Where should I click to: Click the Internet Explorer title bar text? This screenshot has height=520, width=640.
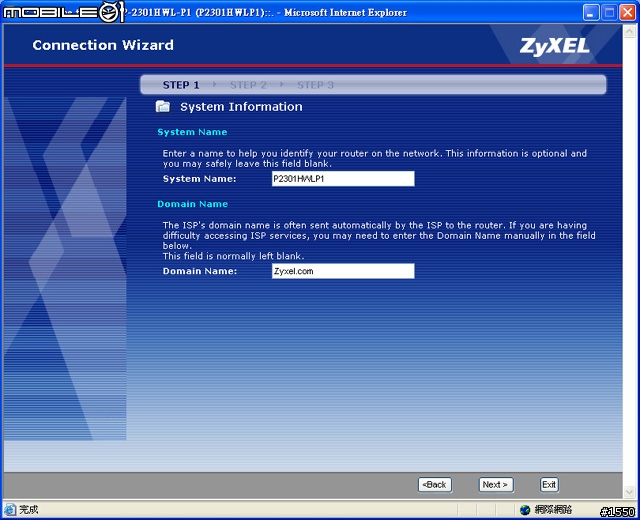coord(265,13)
